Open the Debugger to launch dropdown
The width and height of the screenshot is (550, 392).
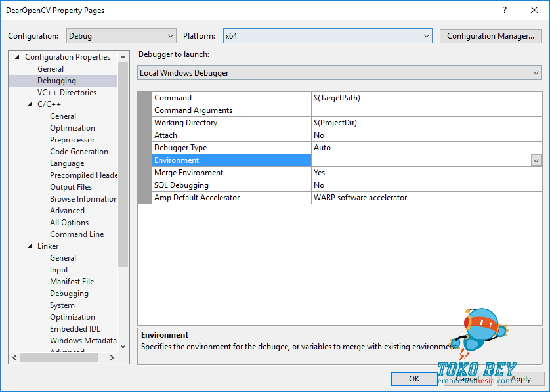[339, 73]
